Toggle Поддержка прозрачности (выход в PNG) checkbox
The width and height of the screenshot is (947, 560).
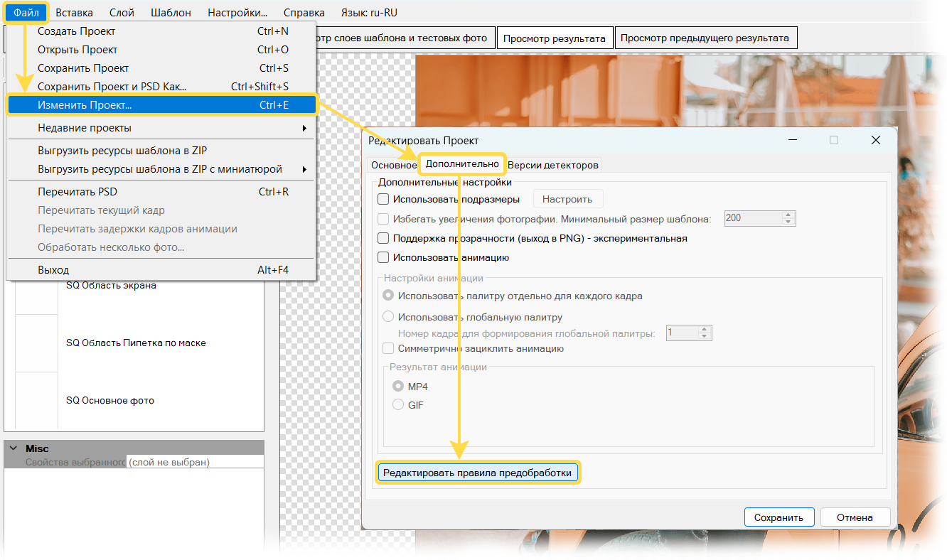coord(384,239)
